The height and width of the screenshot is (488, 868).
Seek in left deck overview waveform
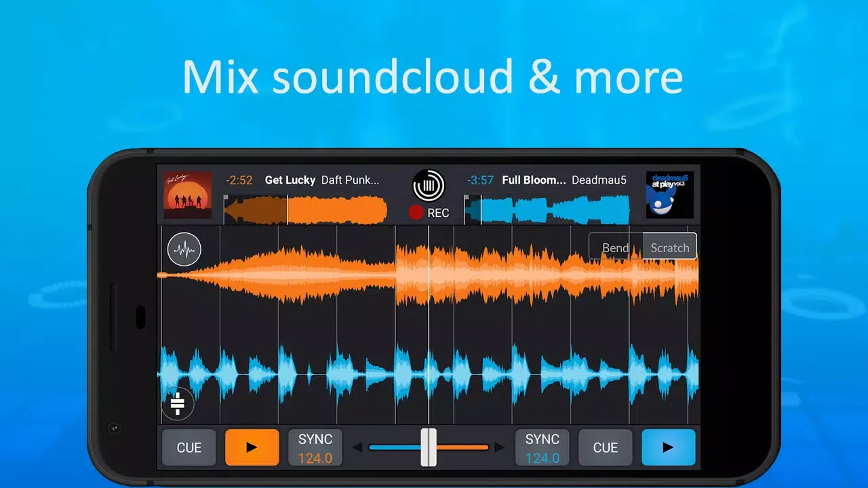[x=305, y=209]
